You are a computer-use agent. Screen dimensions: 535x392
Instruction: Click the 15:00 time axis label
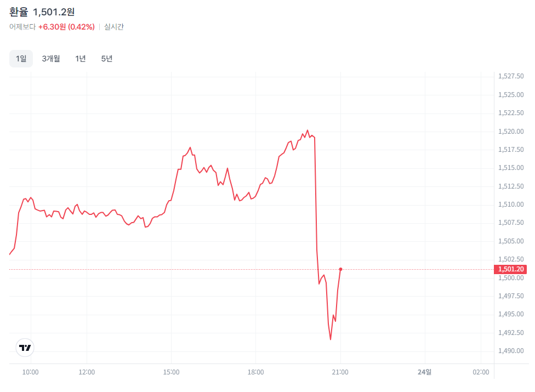(172, 372)
